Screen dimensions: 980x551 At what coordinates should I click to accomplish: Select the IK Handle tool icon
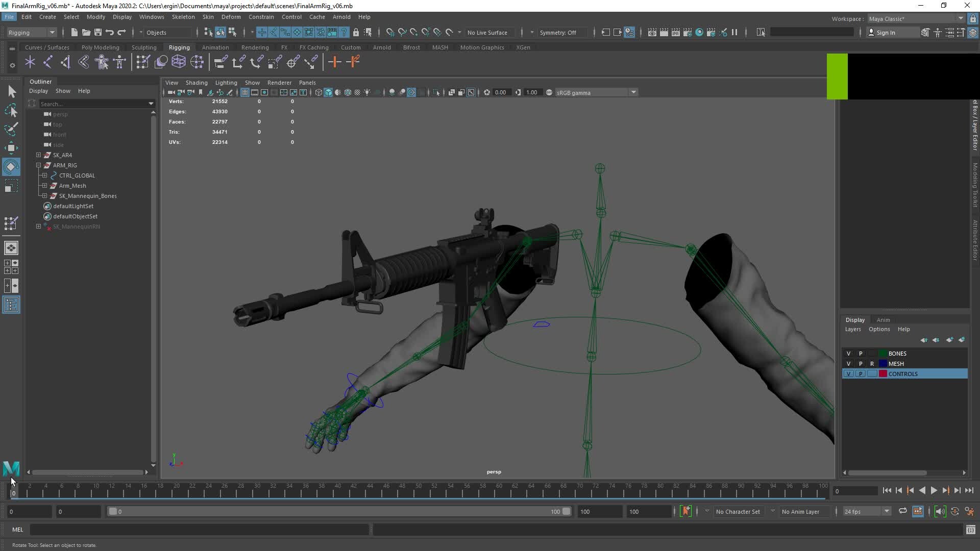point(48,62)
